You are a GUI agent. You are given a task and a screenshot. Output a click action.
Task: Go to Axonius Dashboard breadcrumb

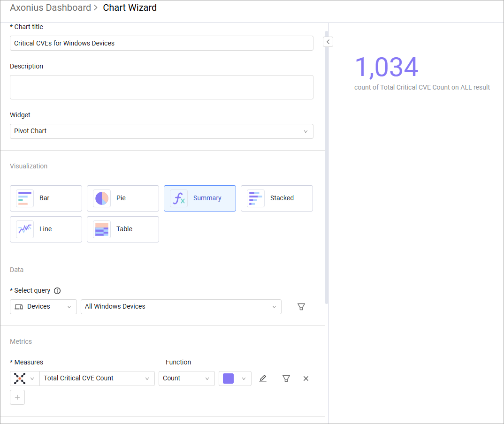[51, 8]
